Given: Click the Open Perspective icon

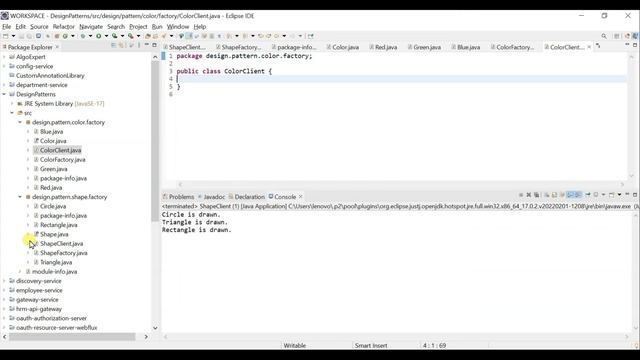Looking at the screenshot, I should [x=617, y=36].
